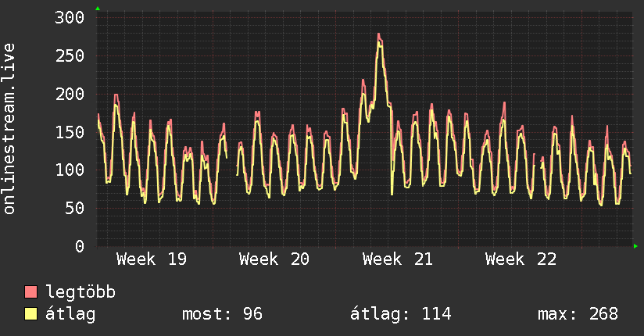The width and height of the screenshot is (644, 336).
Task: Click the 300 y-axis value
Action: pyautogui.click(x=70, y=18)
